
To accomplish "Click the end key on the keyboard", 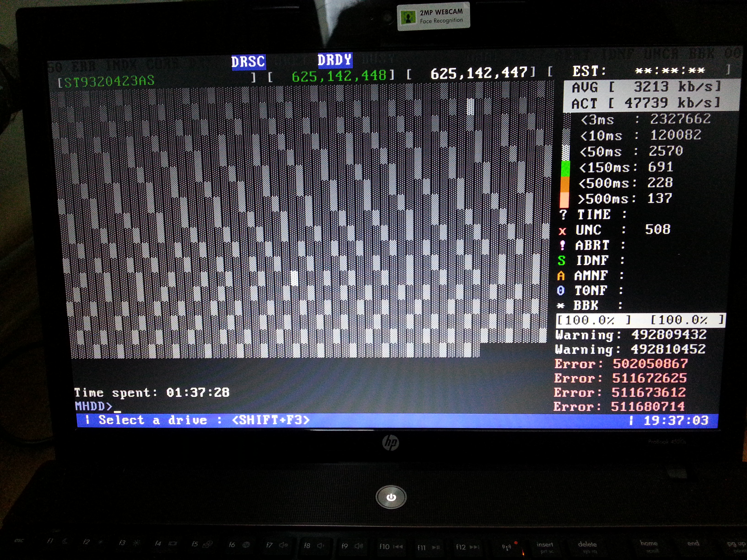I will (x=693, y=544).
